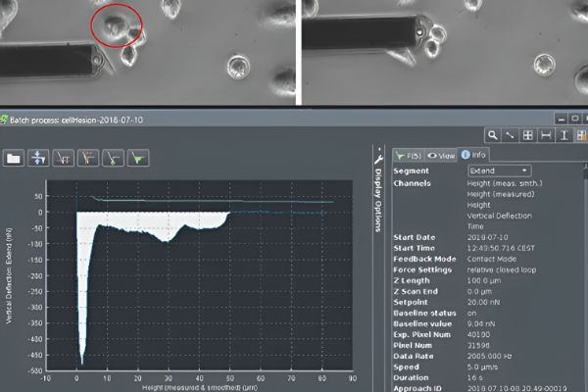Viewport: 588px width, 392px height.
Task: Open the Segment dropdown showing Extend
Action: pos(500,171)
